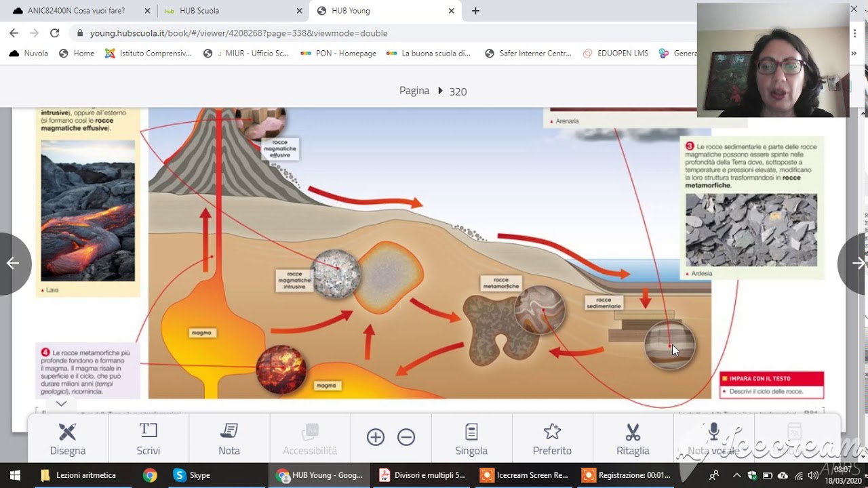The image size is (868, 488).
Task: Click the address bar URL
Action: click(x=239, y=33)
